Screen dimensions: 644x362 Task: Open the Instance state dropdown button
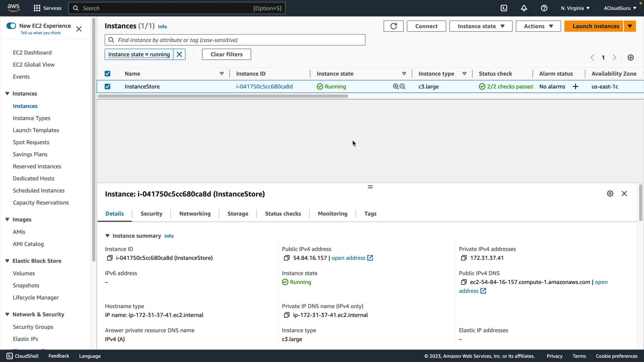481,26
